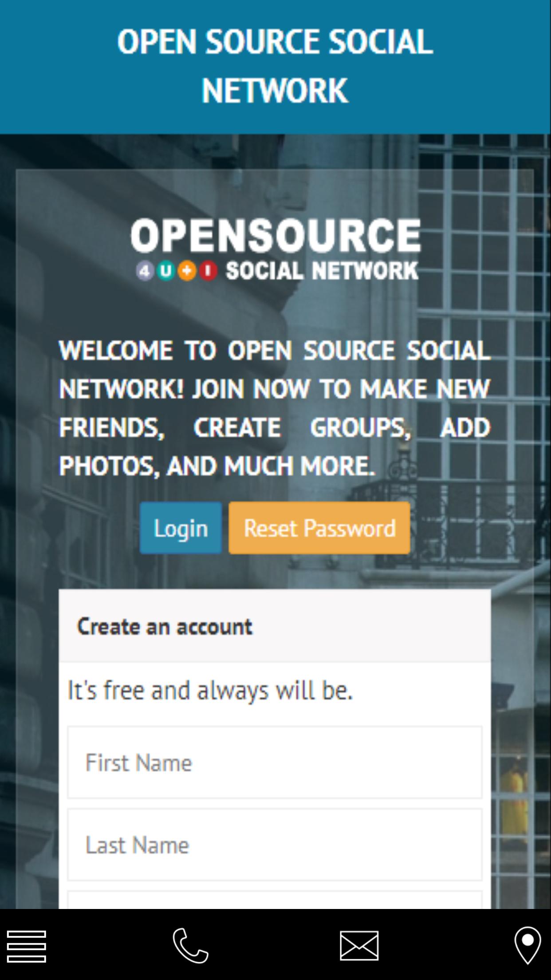Focus the First Name input field

coord(275,763)
